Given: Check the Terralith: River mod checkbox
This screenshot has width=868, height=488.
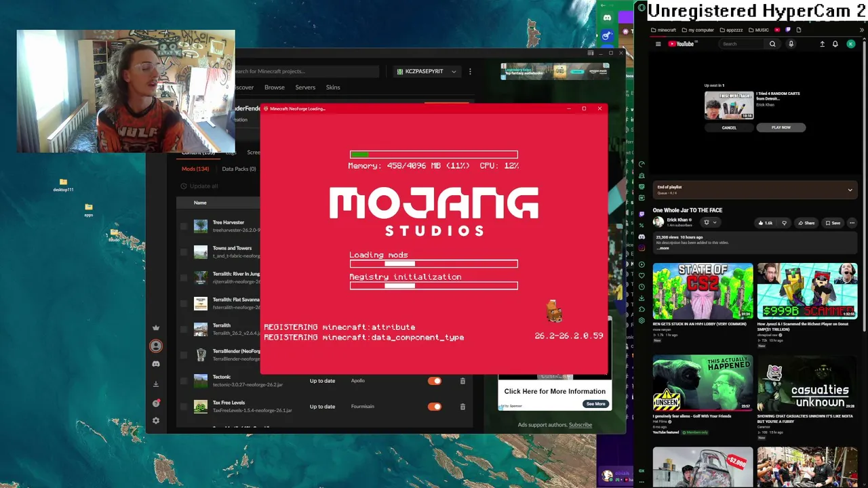Looking at the screenshot, I should click(184, 278).
